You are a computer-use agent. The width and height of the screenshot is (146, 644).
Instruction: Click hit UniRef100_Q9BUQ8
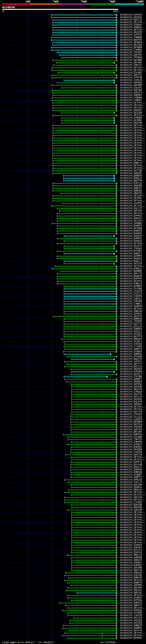[x=131, y=191]
